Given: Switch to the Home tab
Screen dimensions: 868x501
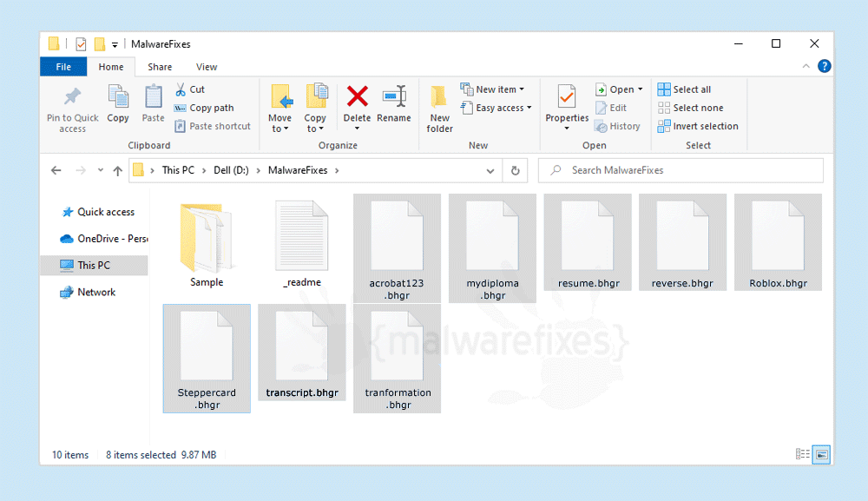Looking at the screenshot, I should [111, 67].
